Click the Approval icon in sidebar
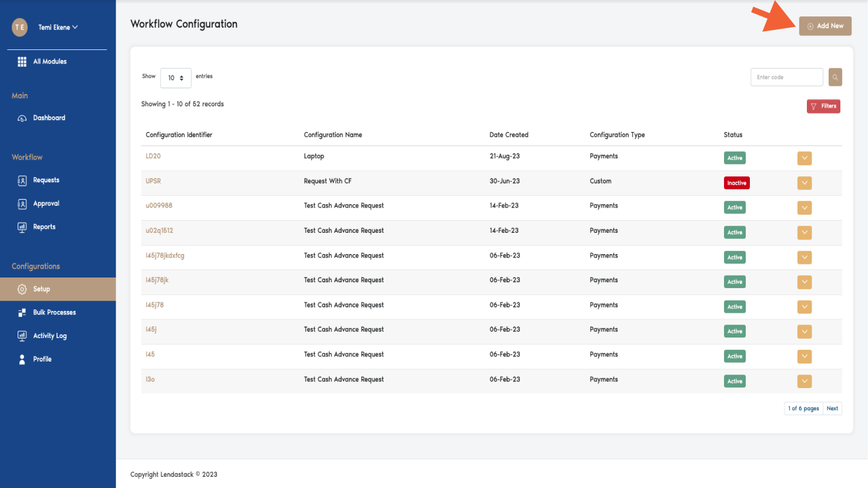This screenshot has width=868, height=488. click(x=22, y=203)
